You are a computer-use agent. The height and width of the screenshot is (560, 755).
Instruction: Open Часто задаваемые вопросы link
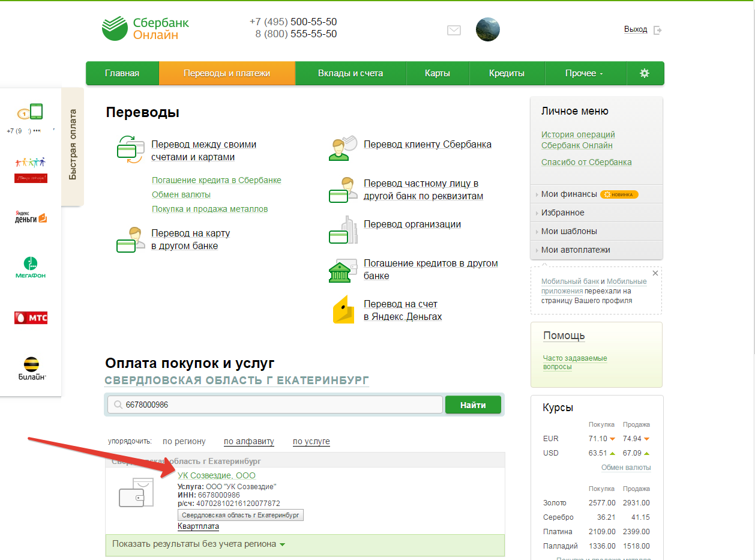point(575,362)
